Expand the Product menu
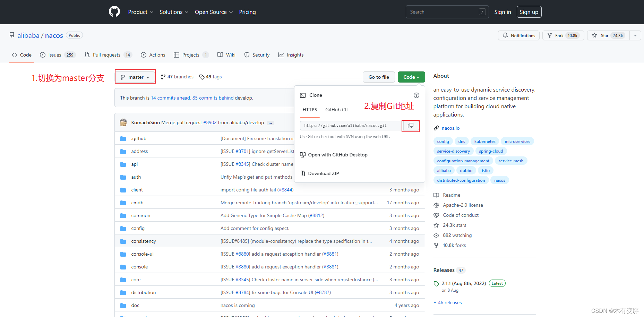Image resolution: width=644 pixels, height=317 pixels. pyautogui.click(x=140, y=12)
